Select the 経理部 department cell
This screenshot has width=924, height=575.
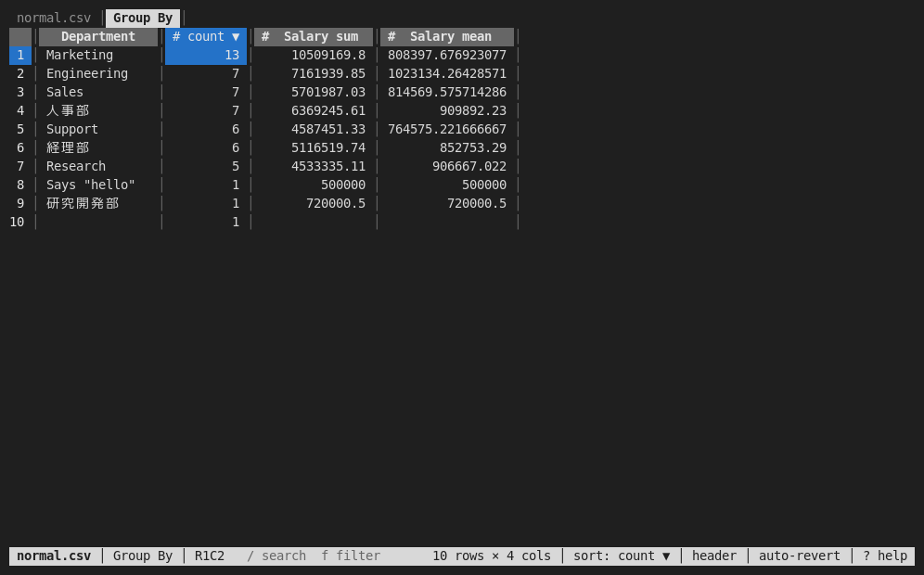point(98,147)
